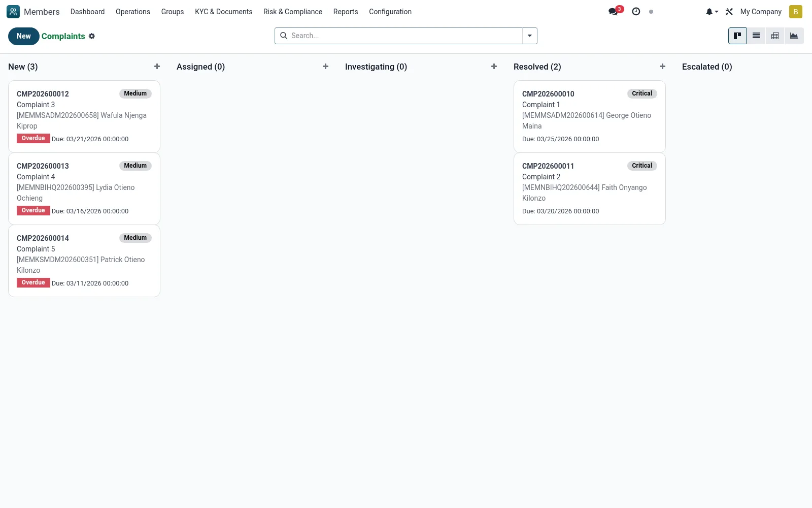Click member name Lydia Otieno Ochieng
812x508 pixels.
(x=76, y=193)
